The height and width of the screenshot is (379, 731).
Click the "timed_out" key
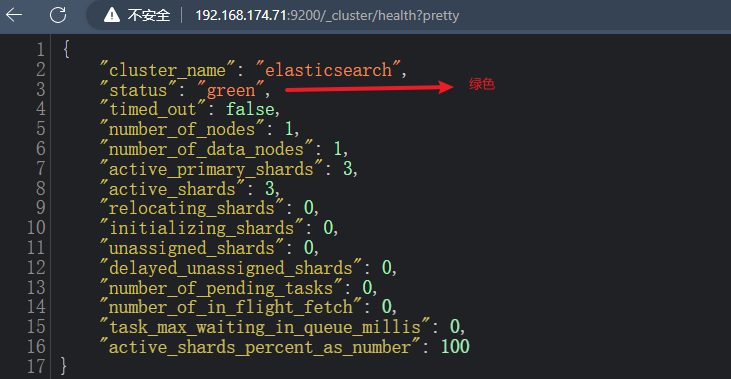coord(152,109)
